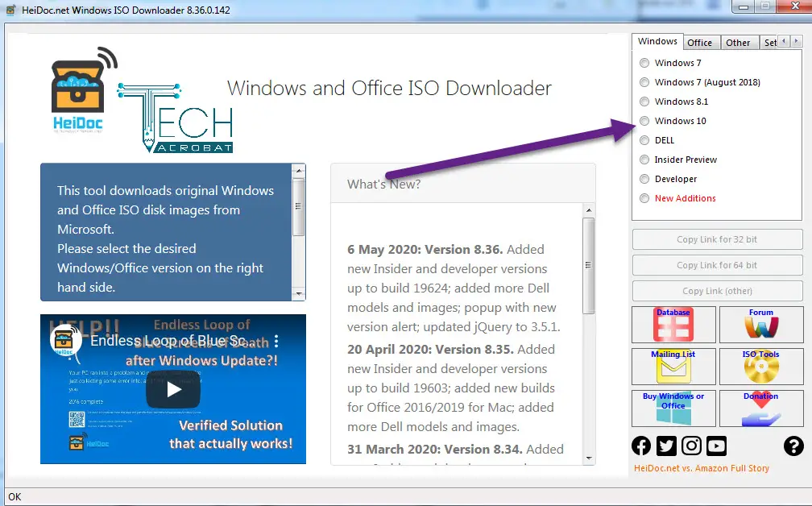Maximize the ISO Downloader window
Viewport: 812px width, 506px height.
tap(765, 6)
